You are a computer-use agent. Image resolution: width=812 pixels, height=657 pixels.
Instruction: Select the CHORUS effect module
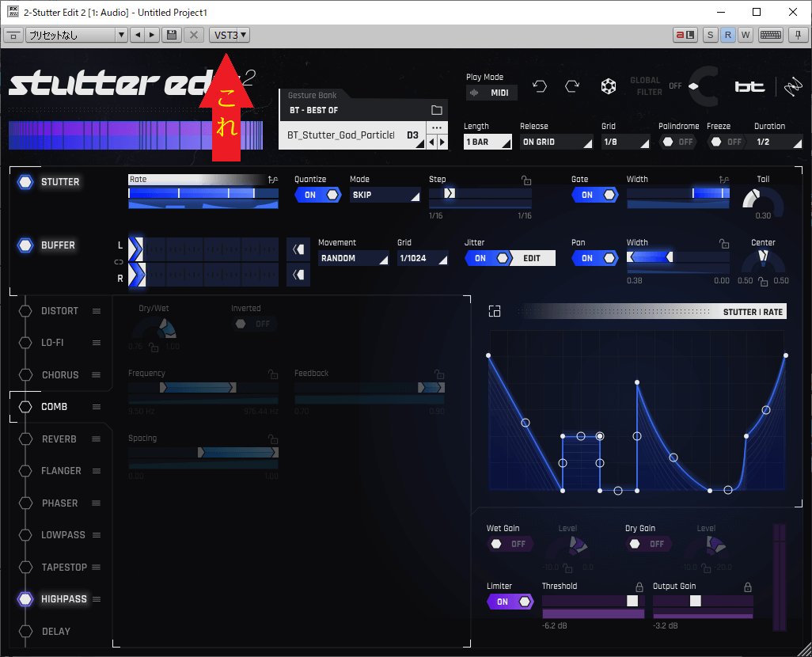point(60,374)
